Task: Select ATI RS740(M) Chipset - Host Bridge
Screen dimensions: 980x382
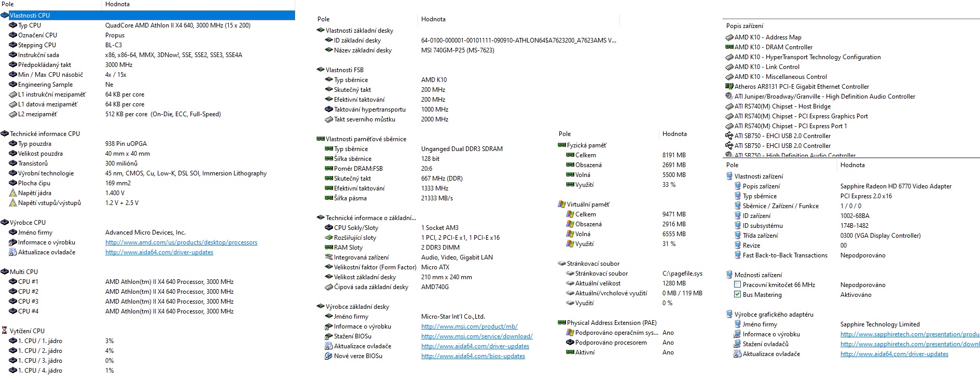Action: tap(782, 106)
